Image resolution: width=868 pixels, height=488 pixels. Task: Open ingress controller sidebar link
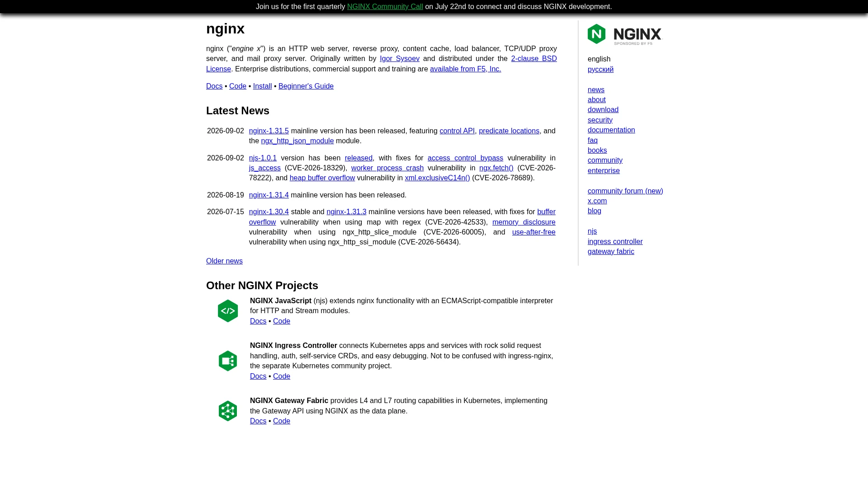[615, 242]
